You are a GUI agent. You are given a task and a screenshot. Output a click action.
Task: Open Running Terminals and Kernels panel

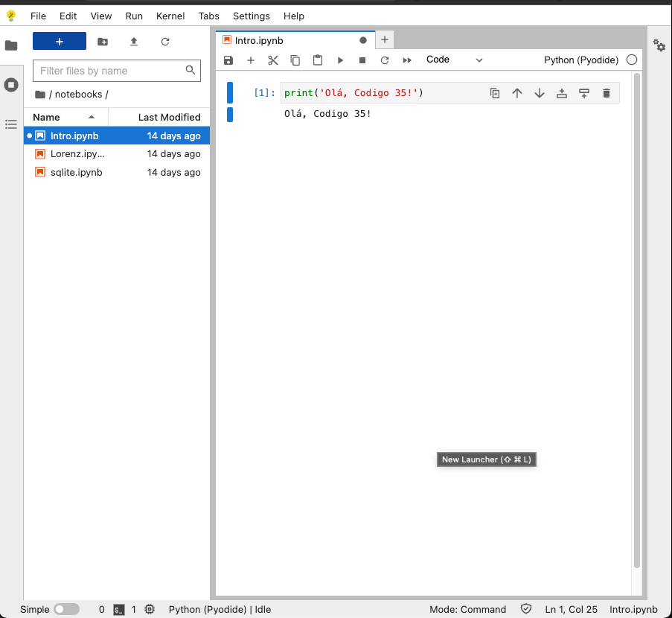(x=11, y=84)
